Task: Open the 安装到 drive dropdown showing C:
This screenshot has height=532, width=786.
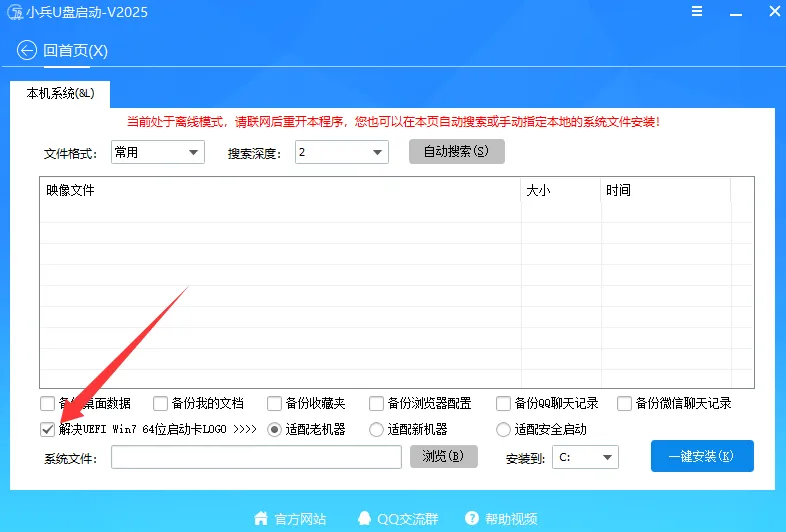Action: 585,457
